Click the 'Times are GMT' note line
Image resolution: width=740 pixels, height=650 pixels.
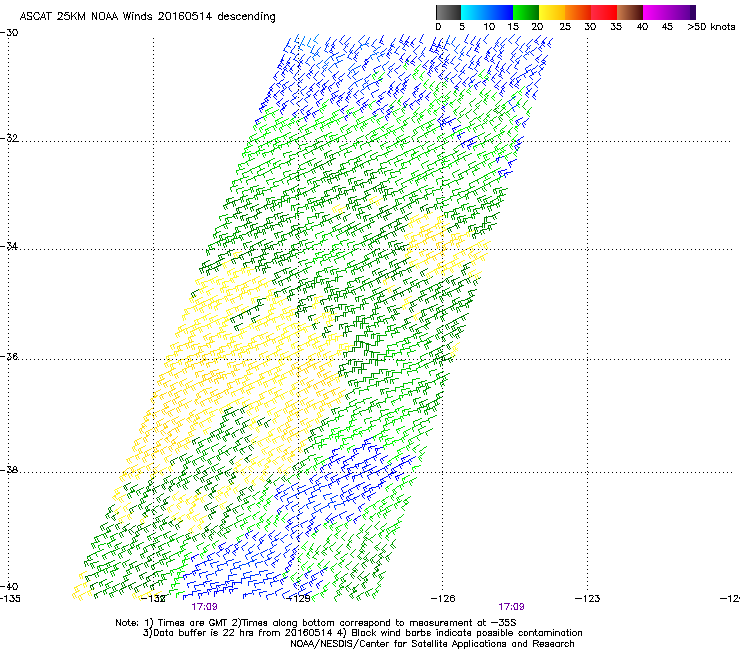coord(316,623)
